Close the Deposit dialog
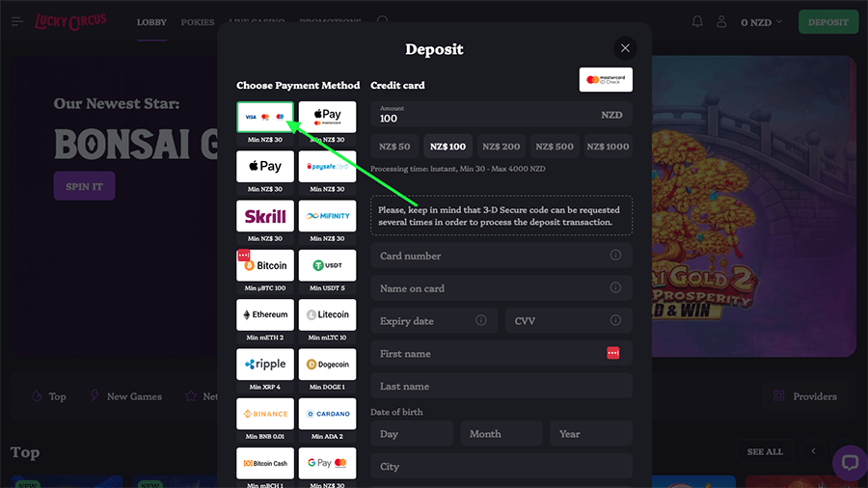Image resolution: width=868 pixels, height=488 pixels. pyautogui.click(x=625, y=48)
